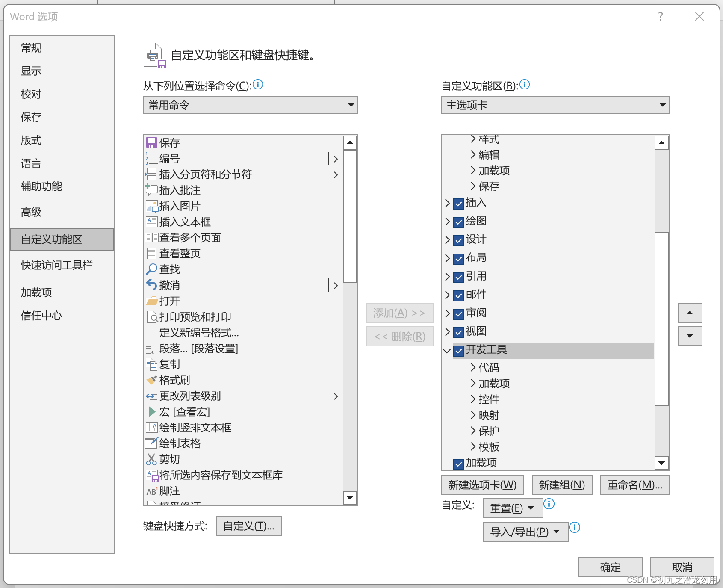Click the 查看整页 page icon
The height and width of the screenshot is (588, 723).
[151, 253]
